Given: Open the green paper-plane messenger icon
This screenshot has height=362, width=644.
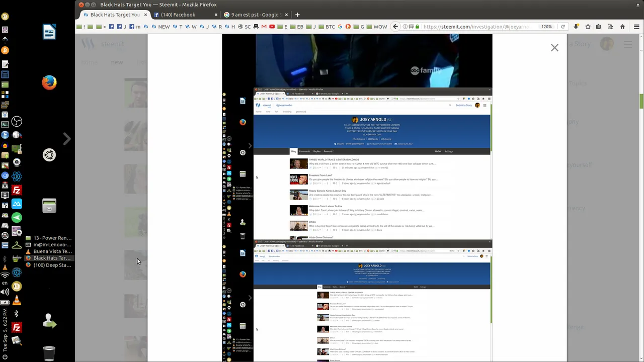Looking at the screenshot, I should (17, 217).
